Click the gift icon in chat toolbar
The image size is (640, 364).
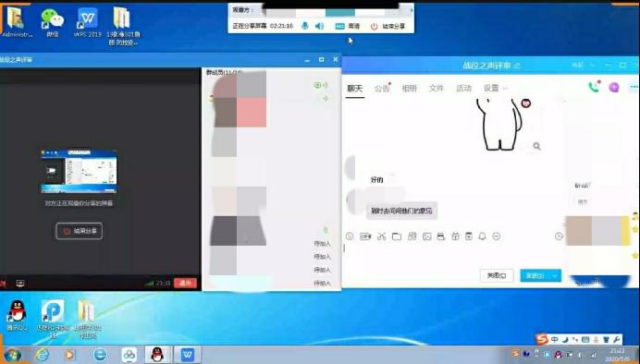coord(455,236)
